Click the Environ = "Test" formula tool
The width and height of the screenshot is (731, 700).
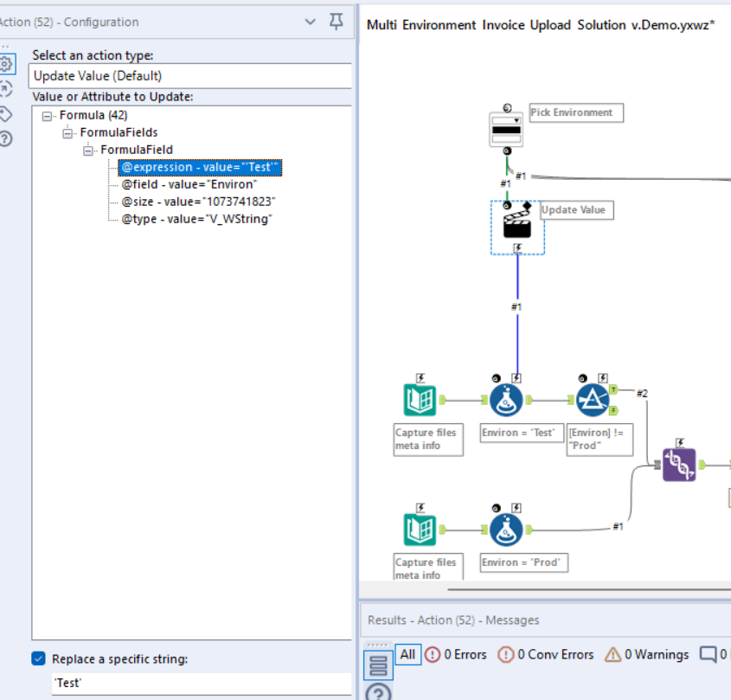point(506,399)
